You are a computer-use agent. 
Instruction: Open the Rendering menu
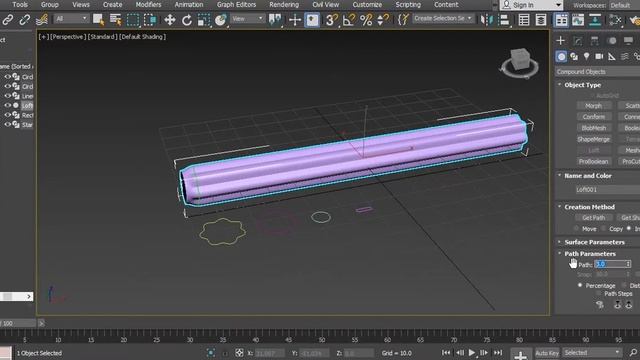(284, 4)
